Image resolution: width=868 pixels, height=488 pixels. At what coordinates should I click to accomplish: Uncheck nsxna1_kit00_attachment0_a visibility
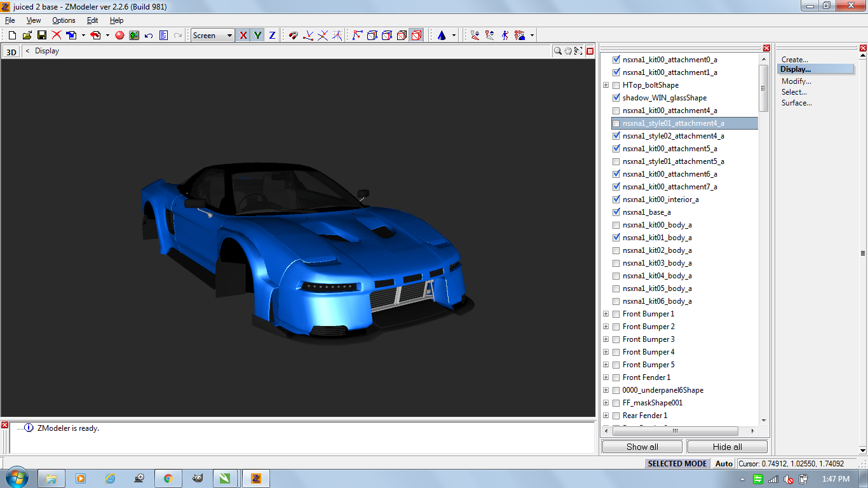tap(616, 60)
